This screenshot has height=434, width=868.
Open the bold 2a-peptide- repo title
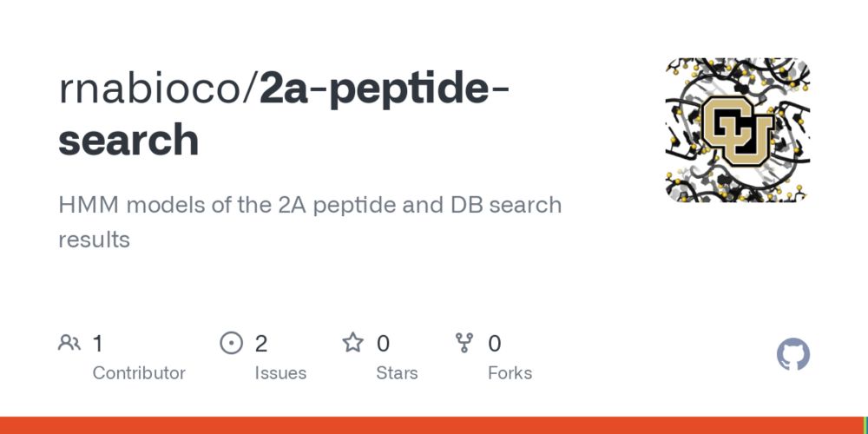click(384, 91)
